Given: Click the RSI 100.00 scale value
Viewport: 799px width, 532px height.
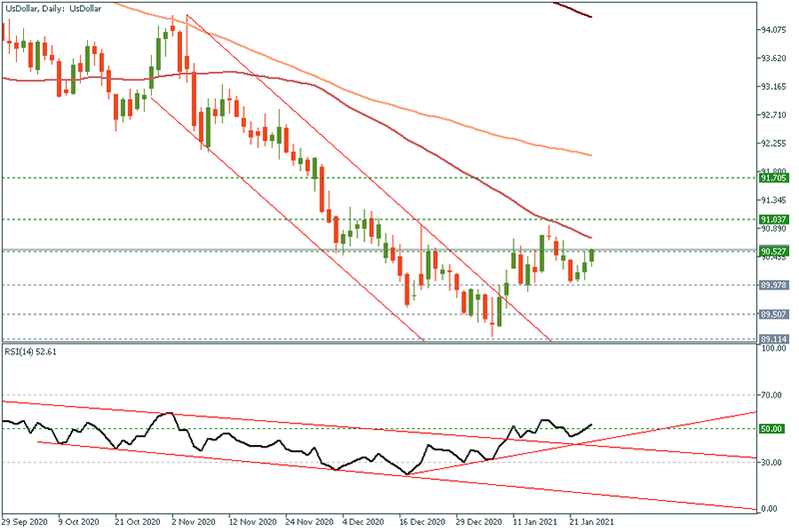Looking at the screenshot, I should [x=773, y=348].
